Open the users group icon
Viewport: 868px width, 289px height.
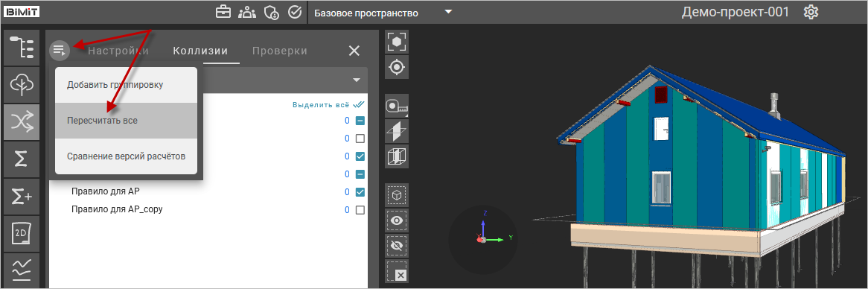247,12
